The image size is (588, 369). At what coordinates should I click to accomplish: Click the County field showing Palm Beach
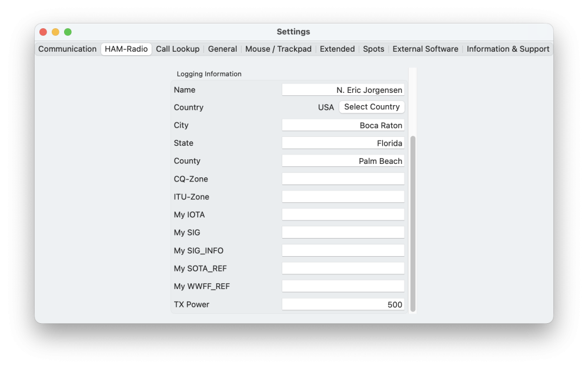343,160
